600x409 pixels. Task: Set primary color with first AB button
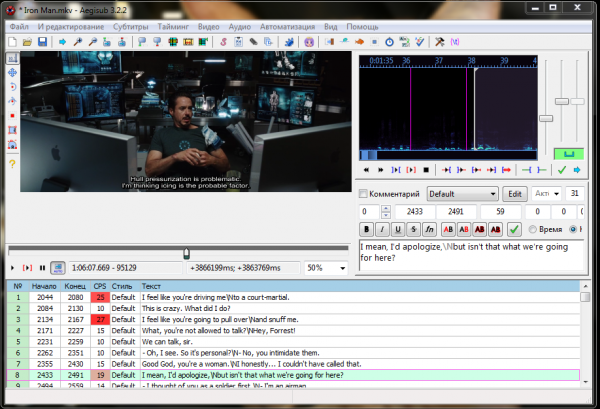pos(448,229)
